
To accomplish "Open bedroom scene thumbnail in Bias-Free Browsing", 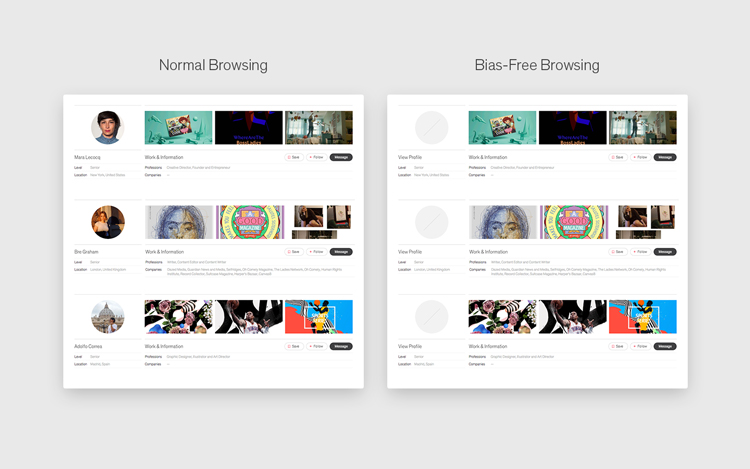I will pyautogui.click(x=643, y=128).
